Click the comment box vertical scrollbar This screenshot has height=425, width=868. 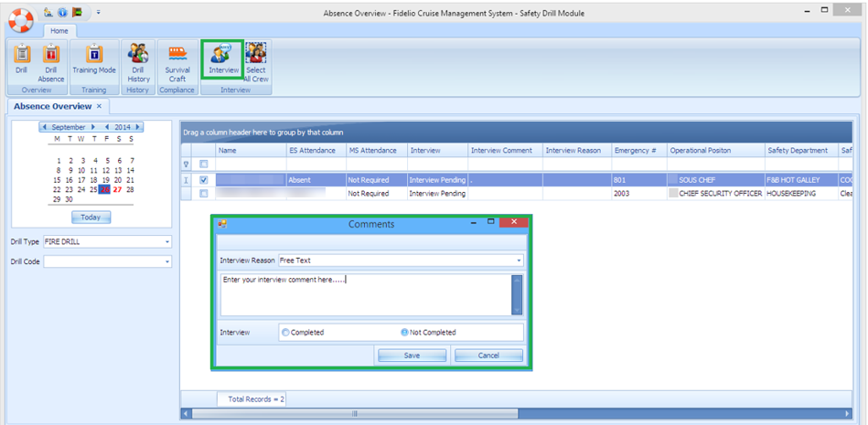pyautogui.click(x=517, y=295)
